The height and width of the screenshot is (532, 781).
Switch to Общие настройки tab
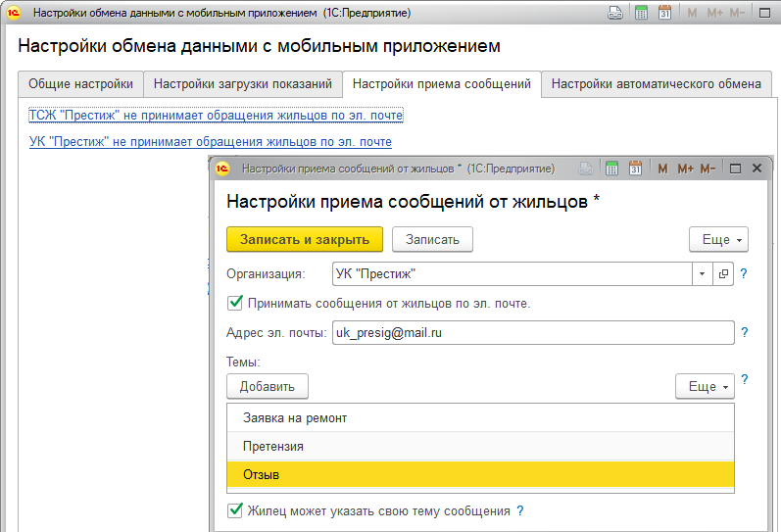pyautogui.click(x=80, y=83)
